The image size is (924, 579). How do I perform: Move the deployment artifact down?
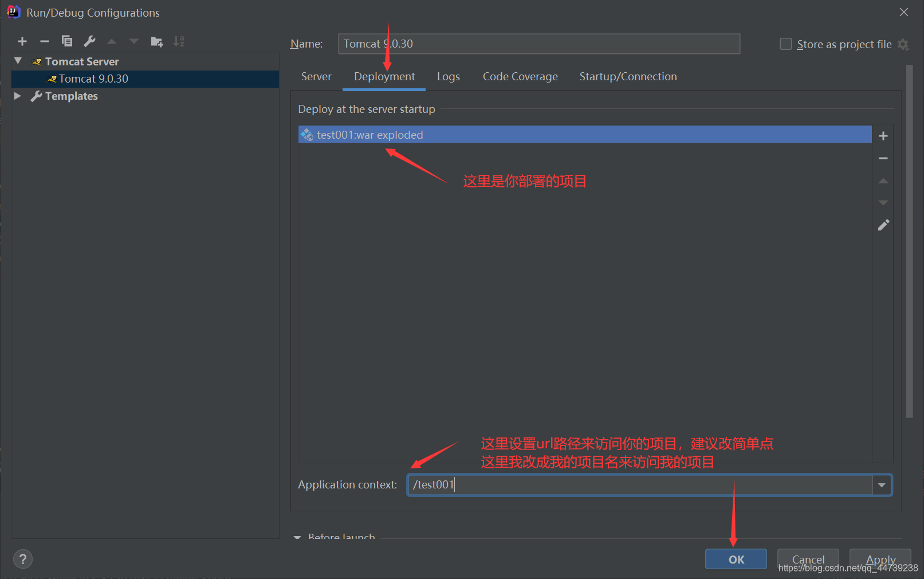click(883, 203)
